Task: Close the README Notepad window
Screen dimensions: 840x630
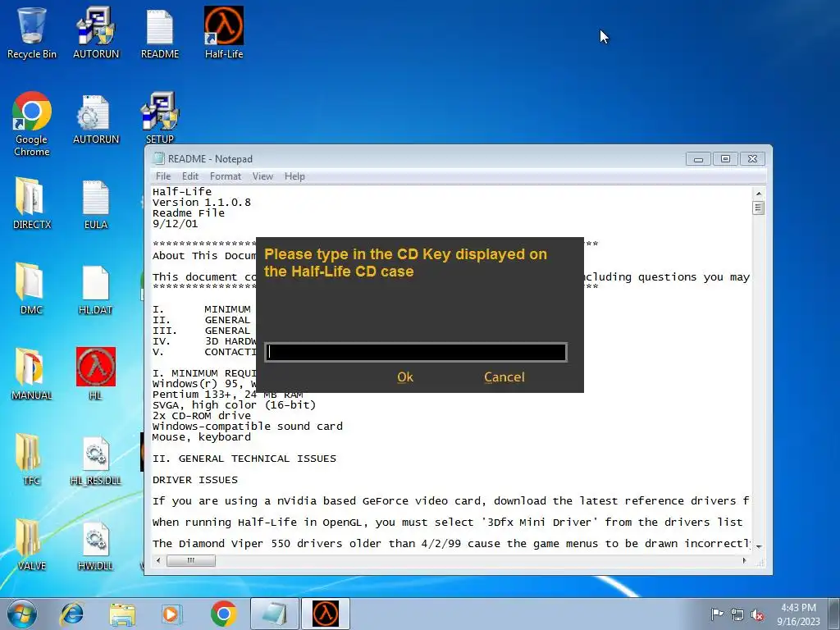Action: point(752,159)
